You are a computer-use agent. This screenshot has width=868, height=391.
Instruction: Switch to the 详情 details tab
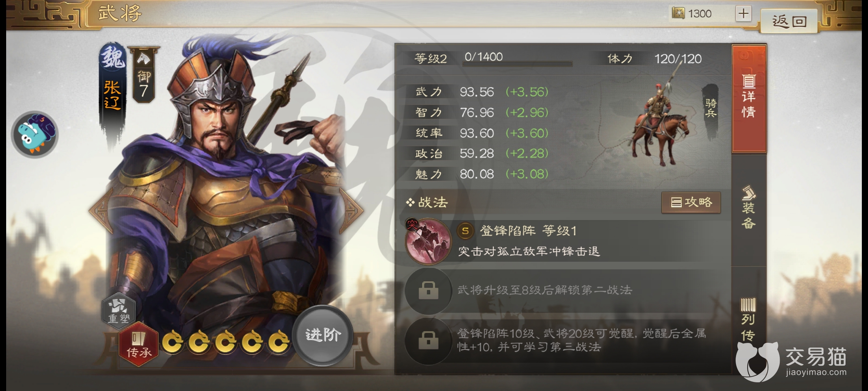tap(749, 98)
